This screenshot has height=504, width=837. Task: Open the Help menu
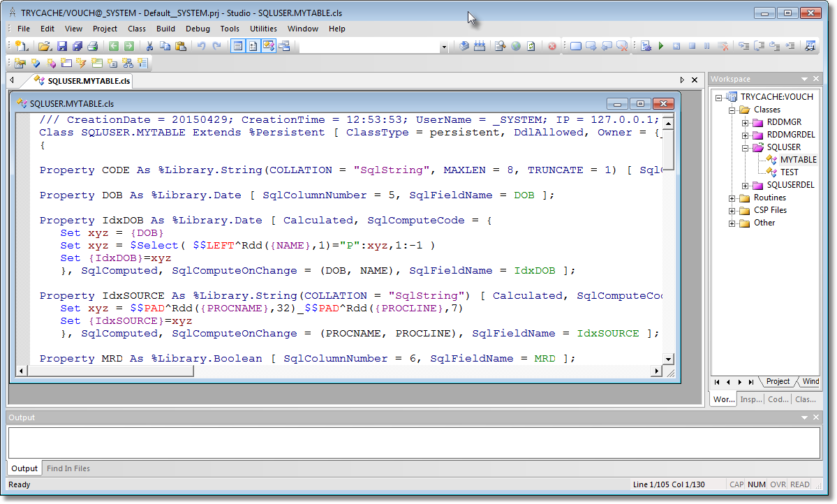pos(337,29)
